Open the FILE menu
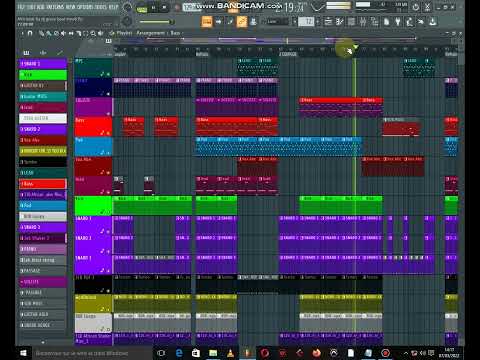The height and width of the screenshot is (360, 480). click(x=21, y=7)
